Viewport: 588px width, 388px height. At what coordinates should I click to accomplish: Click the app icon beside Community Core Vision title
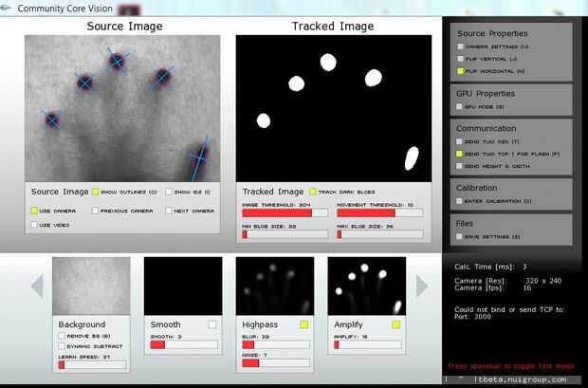click(x=6, y=8)
